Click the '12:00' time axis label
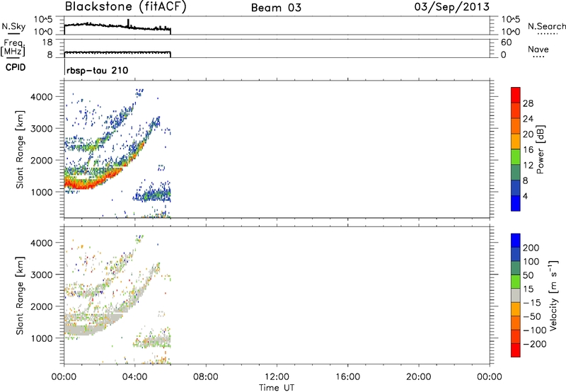 277,377
